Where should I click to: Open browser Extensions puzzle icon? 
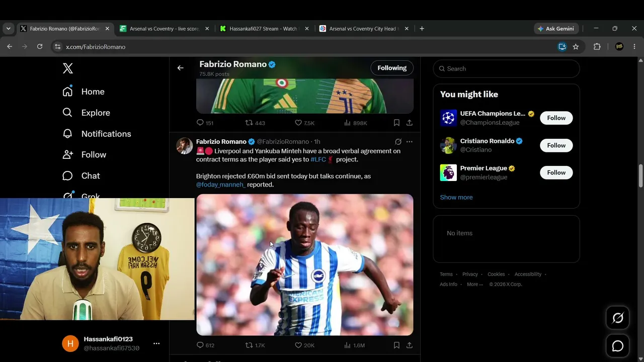(597, 46)
